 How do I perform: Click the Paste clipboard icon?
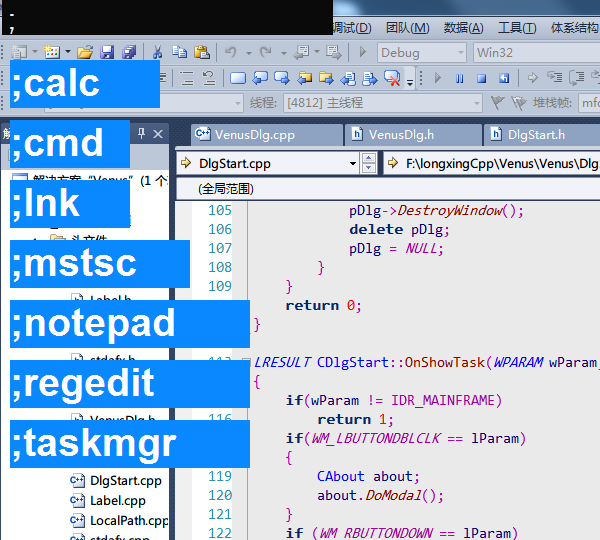pos(202,52)
